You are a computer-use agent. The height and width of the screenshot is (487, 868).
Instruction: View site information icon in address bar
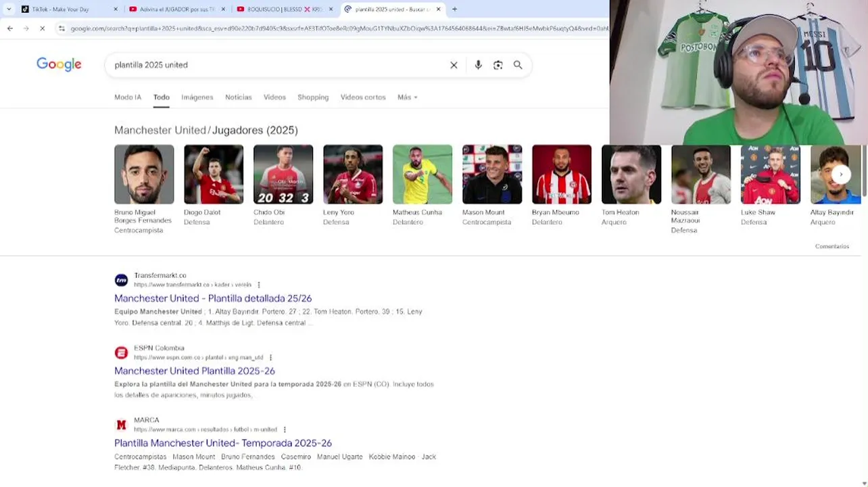(x=62, y=28)
